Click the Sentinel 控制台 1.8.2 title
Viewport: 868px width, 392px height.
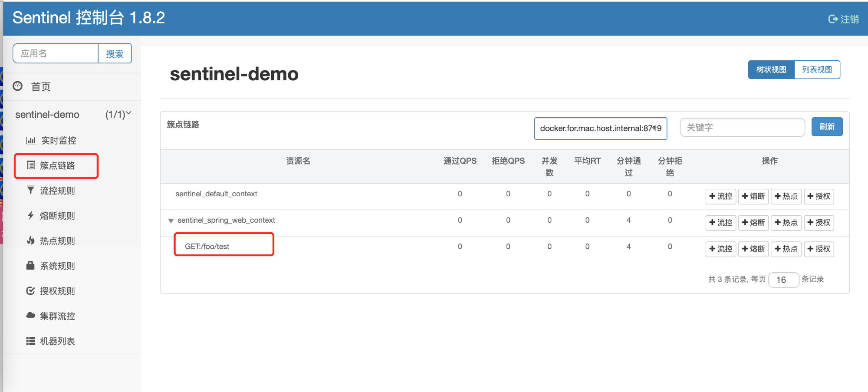coord(89,18)
